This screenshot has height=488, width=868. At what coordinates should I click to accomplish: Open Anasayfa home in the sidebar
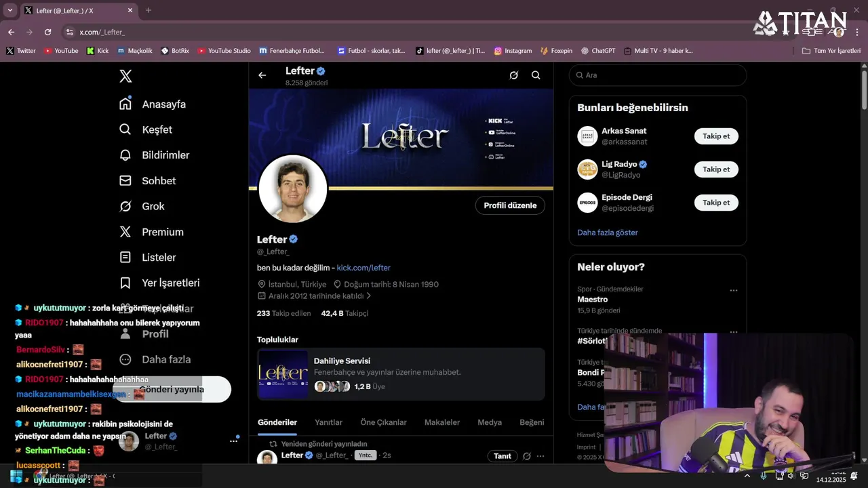pos(153,104)
